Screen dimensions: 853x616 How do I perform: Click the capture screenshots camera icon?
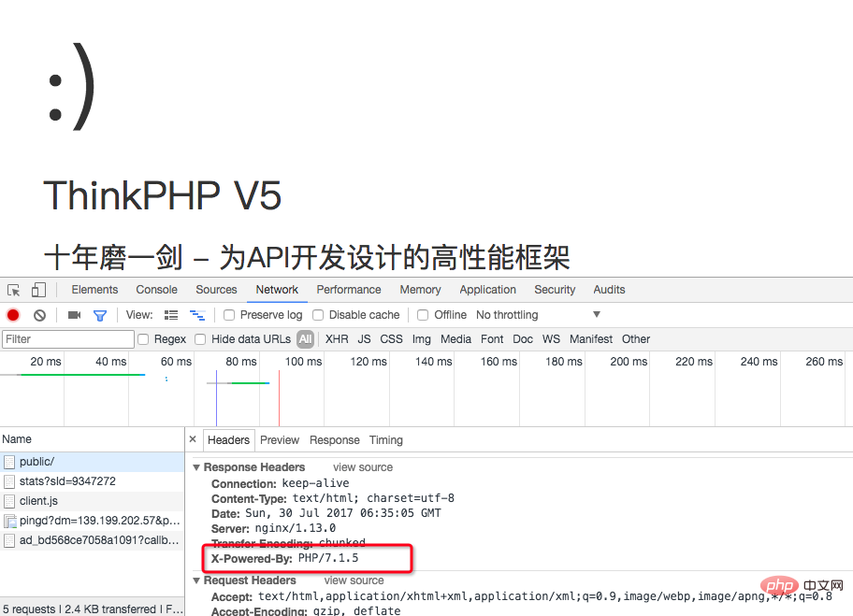click(x=74, y=315)
